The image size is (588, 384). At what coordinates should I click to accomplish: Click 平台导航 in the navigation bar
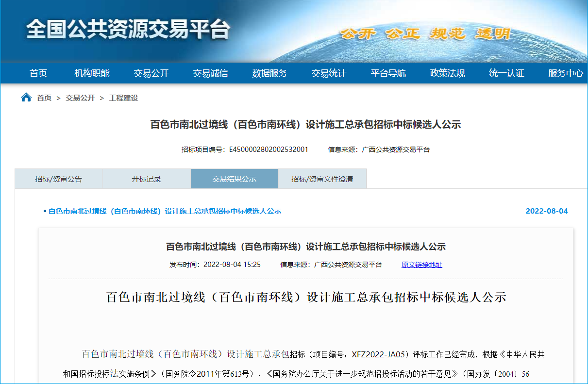click(388, 73)
